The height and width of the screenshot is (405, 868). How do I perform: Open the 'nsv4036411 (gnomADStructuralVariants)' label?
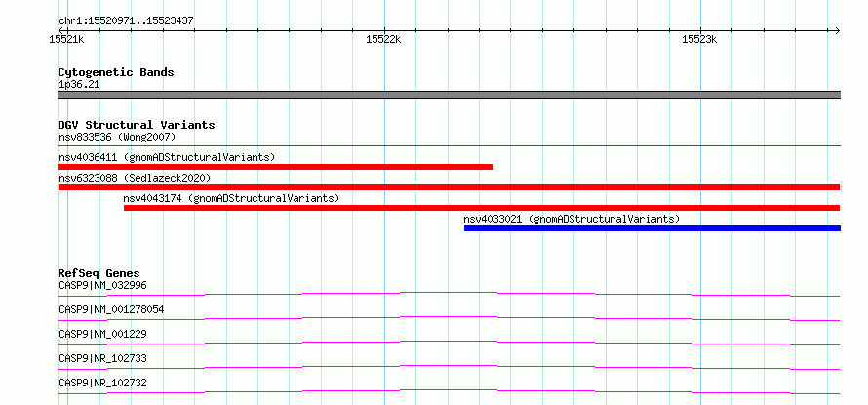click(167, 157)
